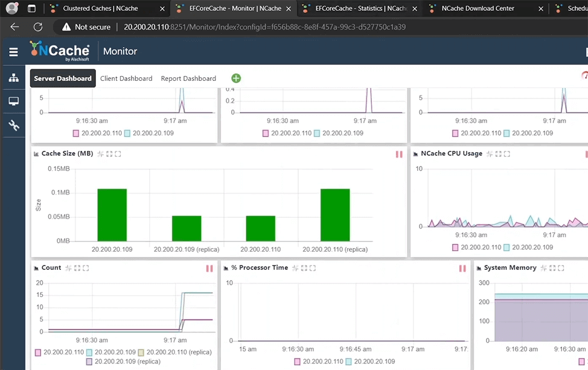Click the fullscreen icon beside NCache CPU Usage
The image size is (588, 370).
507,154
